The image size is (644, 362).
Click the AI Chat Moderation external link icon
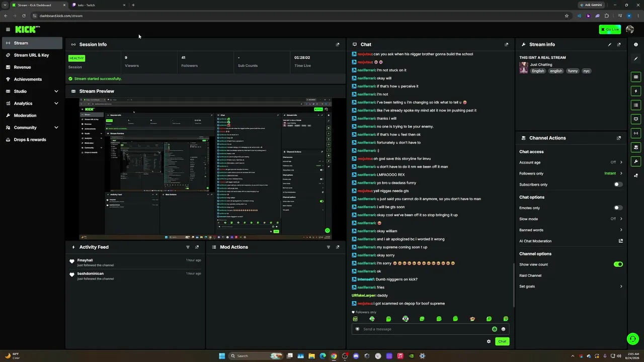621,241
